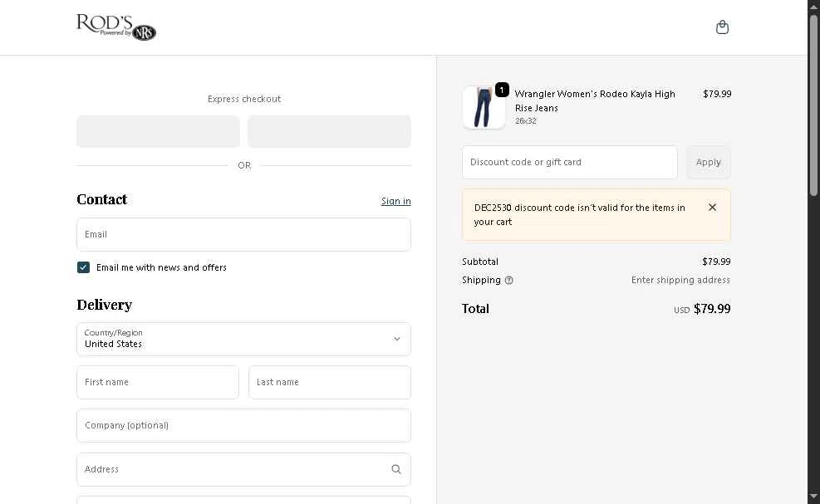Click the address search magnifier icon

pyautogui.click(x=396, y=469)
